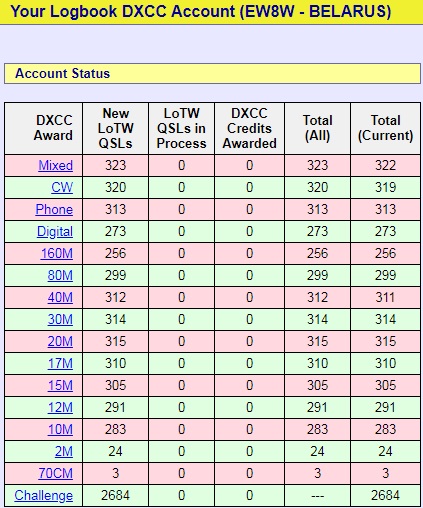Click the Total (Current) column header
This screenshot has height=508, width=423.
point(385,128)
